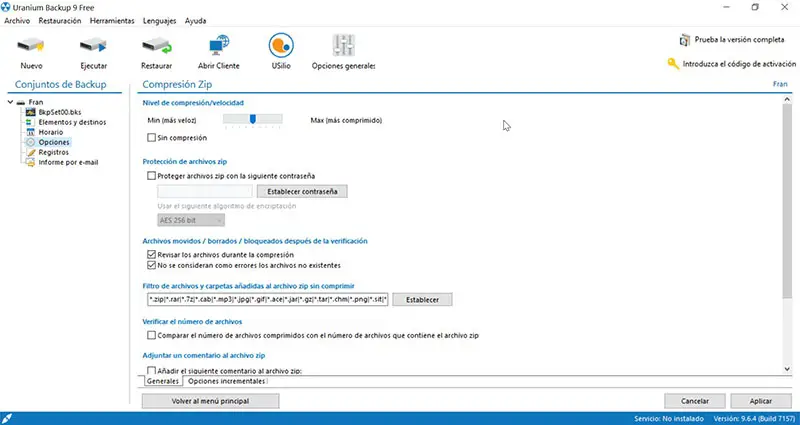The image size is (800, 425).
Task: Click the Prueba la versión completa icon
Action: pos(685,40)
